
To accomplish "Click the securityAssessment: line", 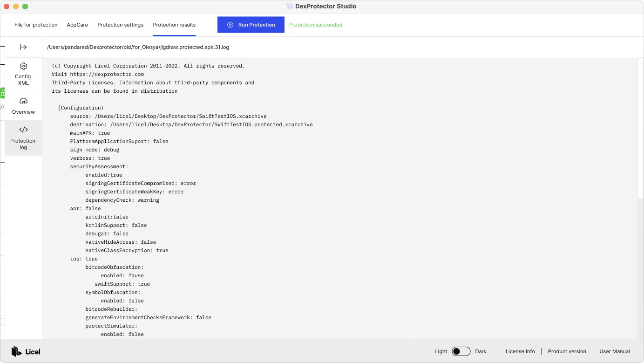I will point(99,166).
